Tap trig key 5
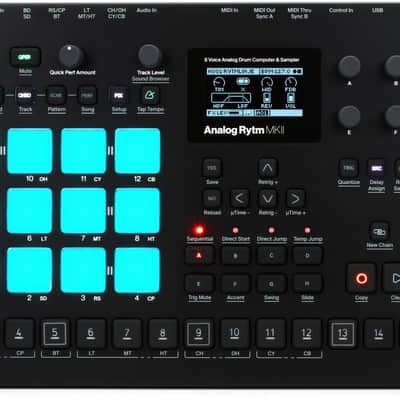The height and width of the screenshot is (400, 400). tap(55, 333)
